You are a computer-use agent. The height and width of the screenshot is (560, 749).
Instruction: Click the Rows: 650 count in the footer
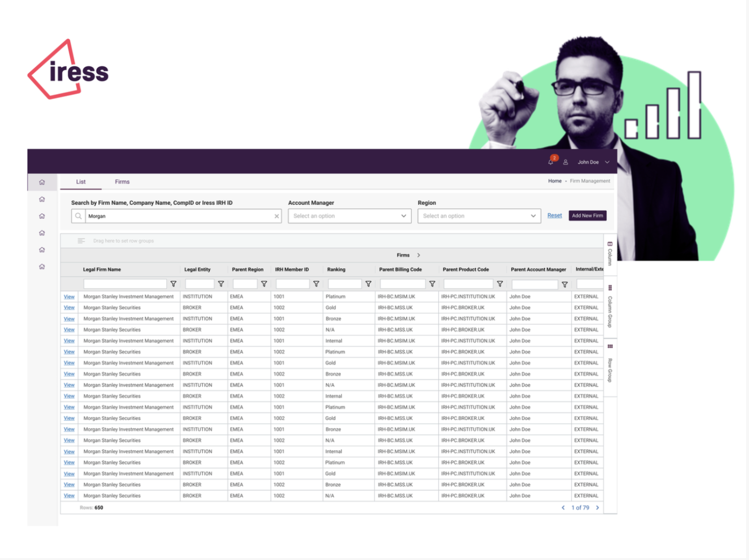coord(91,508)
